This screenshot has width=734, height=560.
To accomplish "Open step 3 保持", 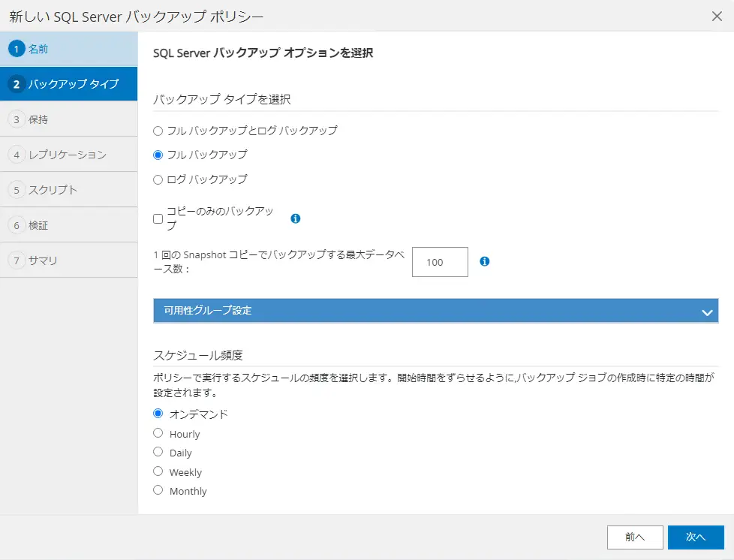I will click(69, 119).
